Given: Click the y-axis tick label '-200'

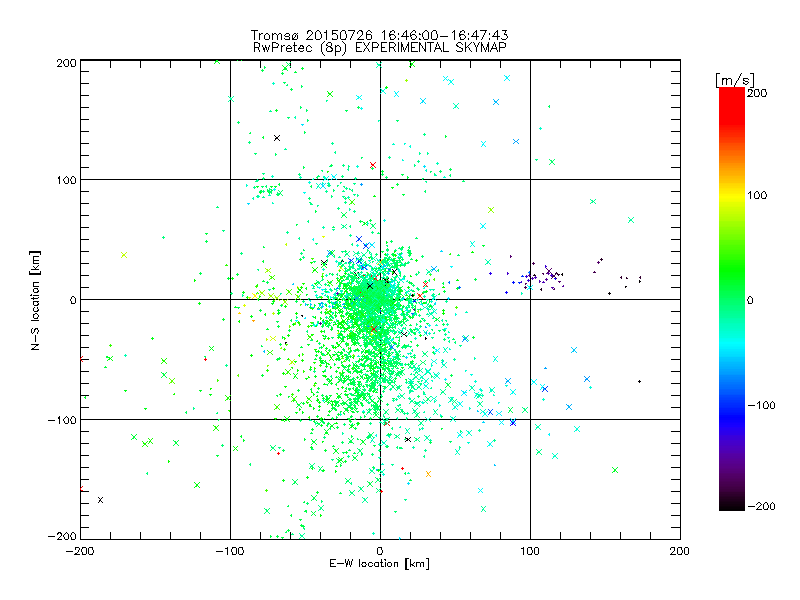Looking at the screenshot, I should tap(62, 536).
